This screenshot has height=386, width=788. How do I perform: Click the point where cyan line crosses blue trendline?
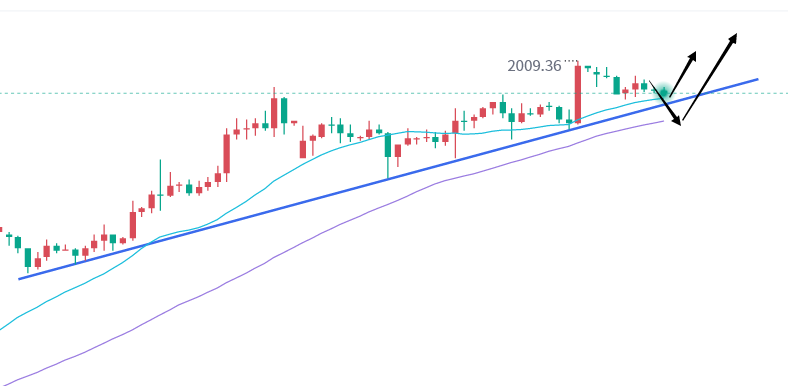tap(147, 244)
